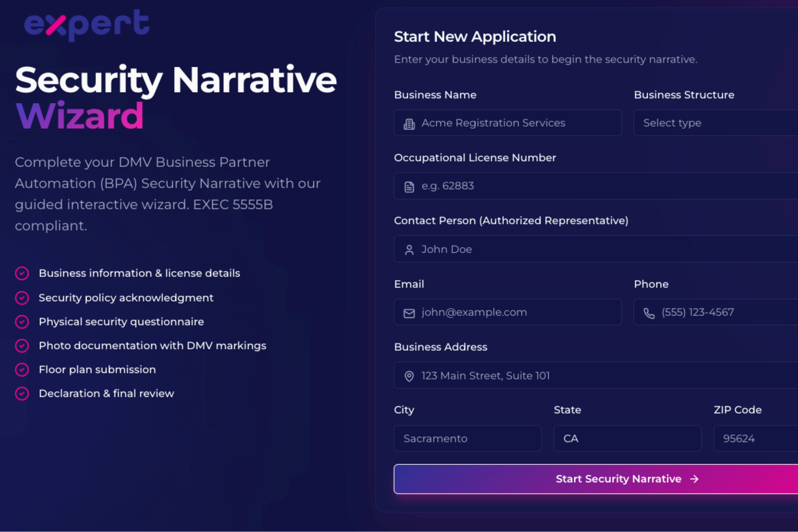The height and width of the screenshot is (532, 798).
Task: Click the building icon in Business Name
Action: [x=409, y=123]
